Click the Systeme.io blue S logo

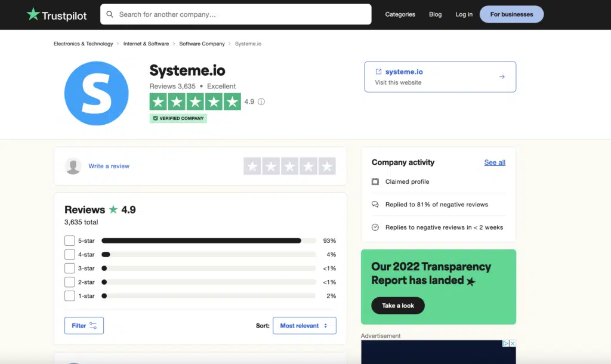click(96, 93)
